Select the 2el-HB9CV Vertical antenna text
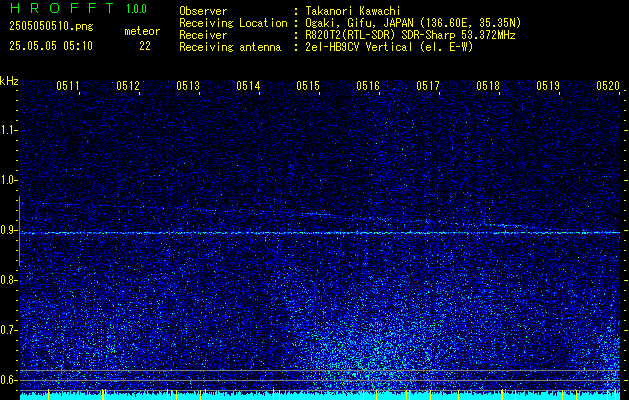The height and width of the screenshot is (400, 629). point(389,47)
